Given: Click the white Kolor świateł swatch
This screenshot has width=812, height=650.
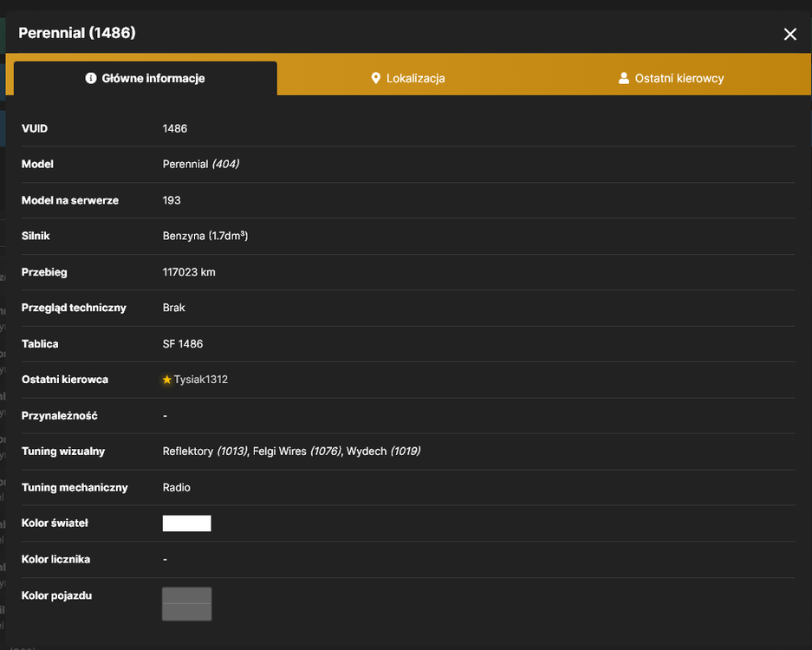Looking at the screenshot, I should [x=187, y=523].
